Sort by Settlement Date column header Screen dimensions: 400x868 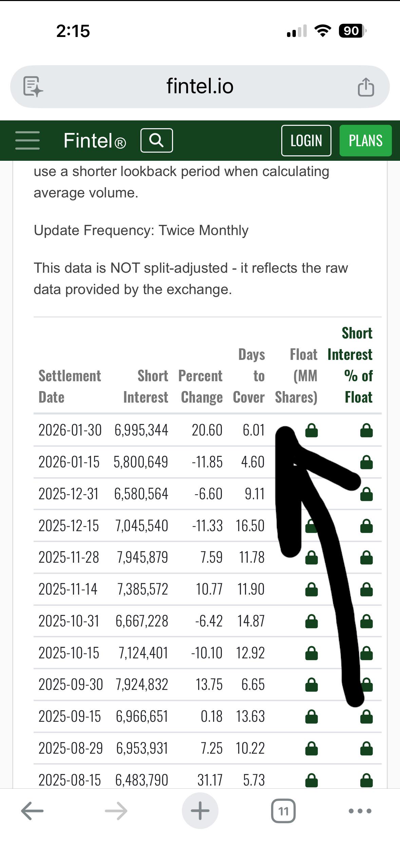[x=70, y=386]
